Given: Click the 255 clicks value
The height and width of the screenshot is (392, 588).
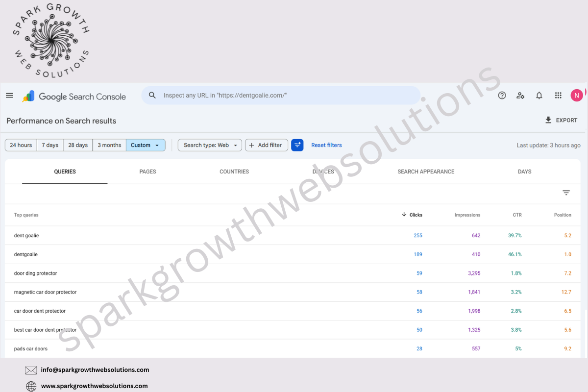Looking at the screenshot, I should pyautogui.click(x=418, y=236).
